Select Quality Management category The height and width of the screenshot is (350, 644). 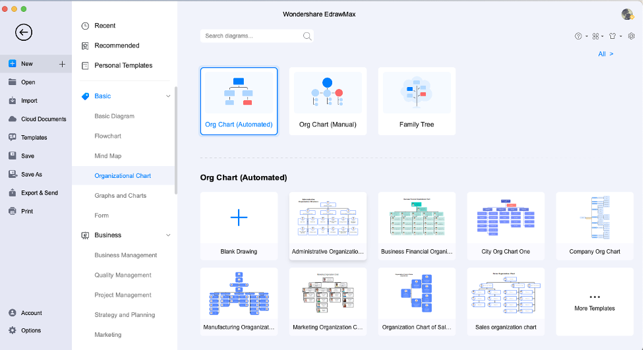pos(123,275)
